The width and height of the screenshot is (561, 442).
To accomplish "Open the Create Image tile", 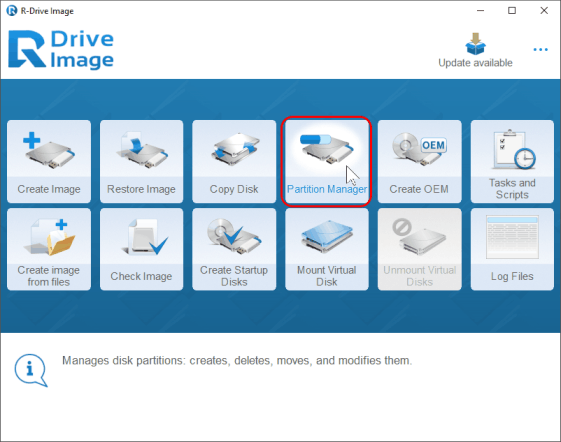I will click(x=49, y=161).
